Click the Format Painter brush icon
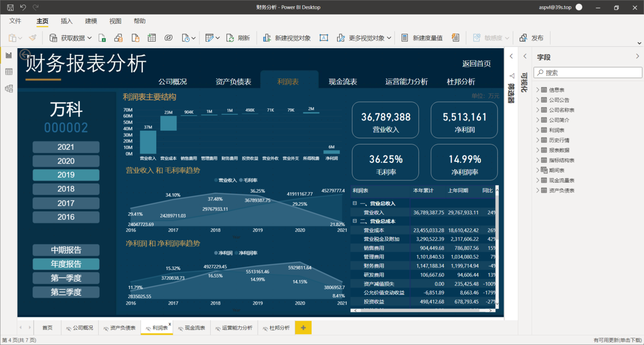The width and height of the screenshot is (644, 345). (33, 38)
